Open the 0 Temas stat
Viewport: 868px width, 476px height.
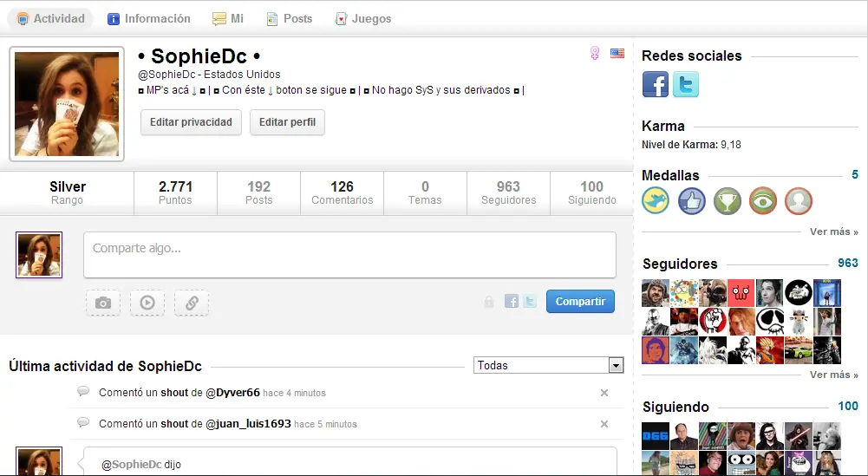coord(425,192)
